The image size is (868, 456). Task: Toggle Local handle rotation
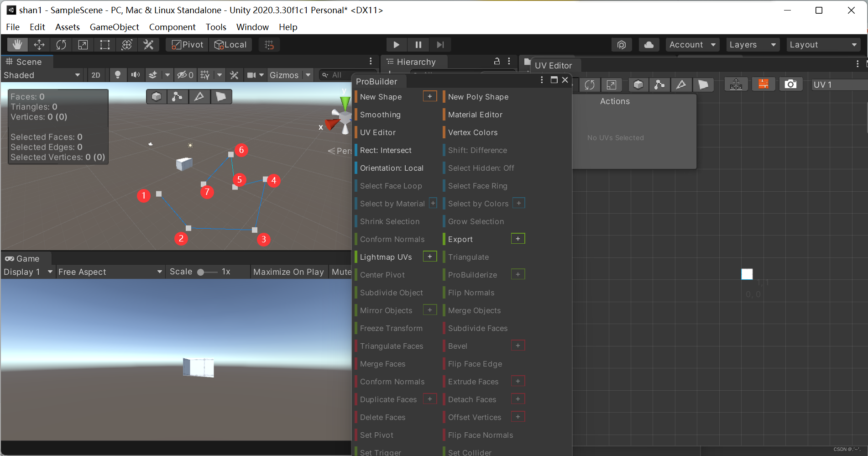pos(230,45)
